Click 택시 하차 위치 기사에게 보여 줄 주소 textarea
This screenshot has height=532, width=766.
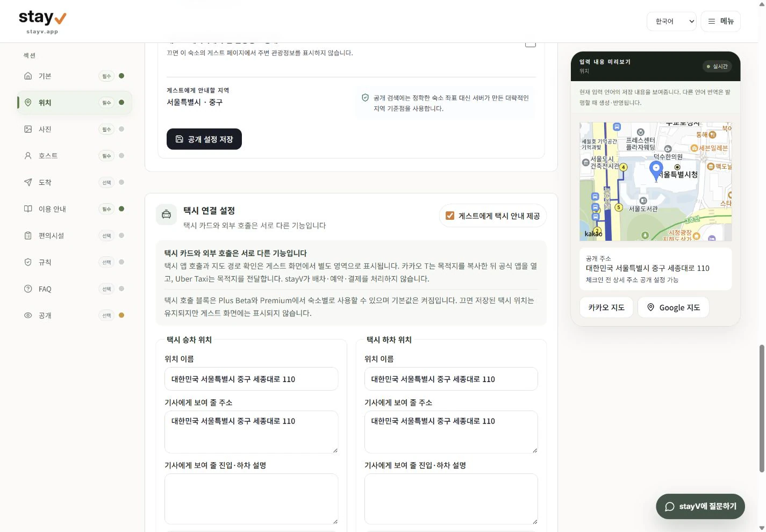(x=451, y=432)
